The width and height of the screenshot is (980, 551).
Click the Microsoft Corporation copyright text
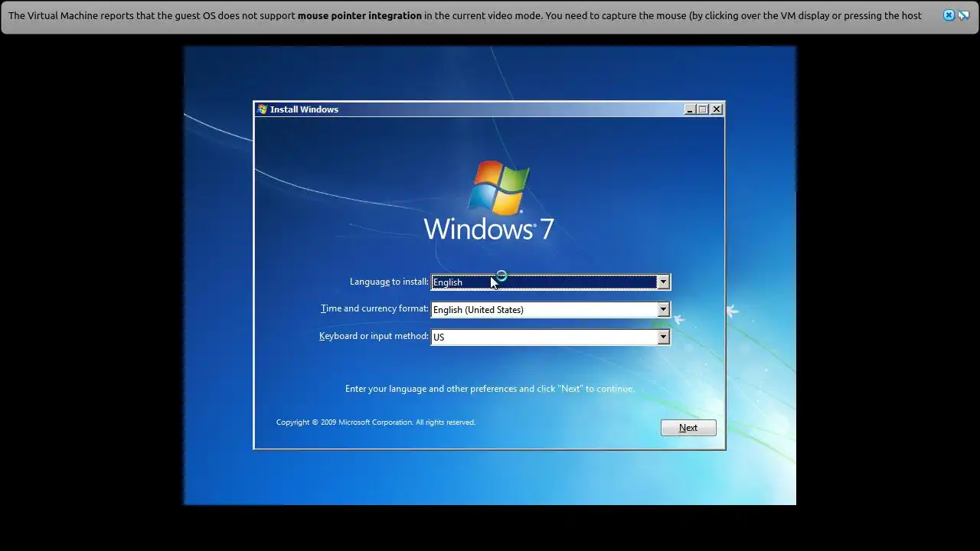[376, 422]
